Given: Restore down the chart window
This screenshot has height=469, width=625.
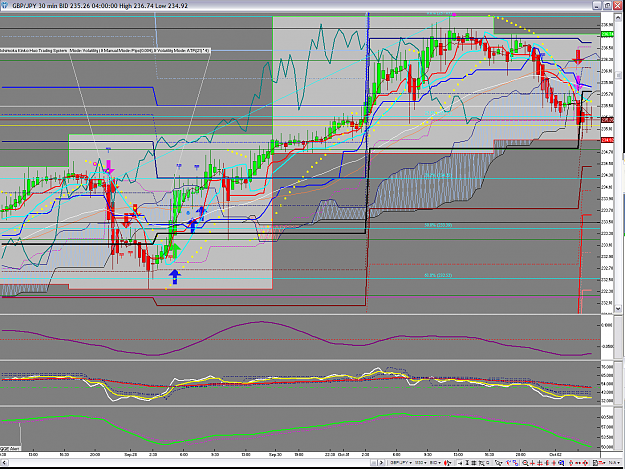Looking at the screenshot, I should pos(607,5).
